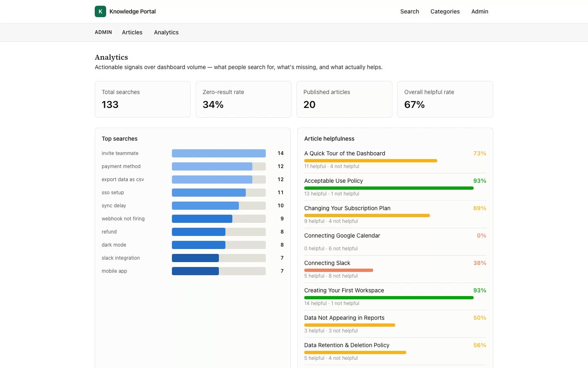
Task: Open Search in the top navigation
Action: pos(410,11)
